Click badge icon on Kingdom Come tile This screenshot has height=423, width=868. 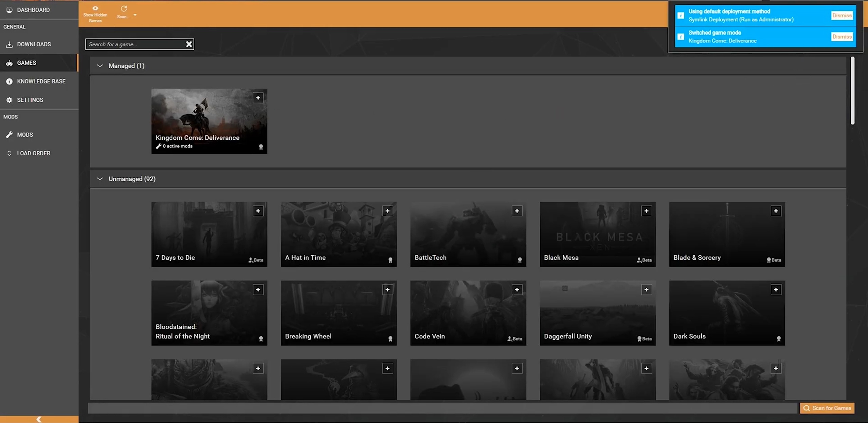click(x=261, y=147)
